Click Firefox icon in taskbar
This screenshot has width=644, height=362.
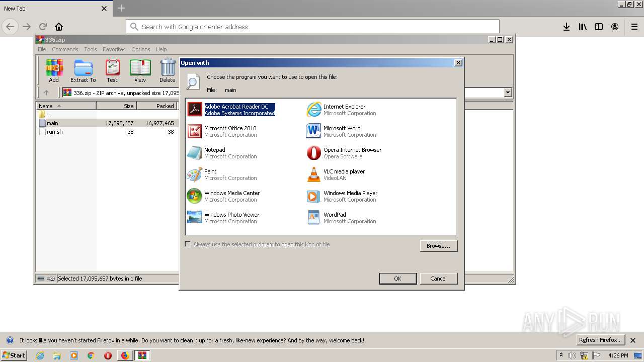coord(125,355)
